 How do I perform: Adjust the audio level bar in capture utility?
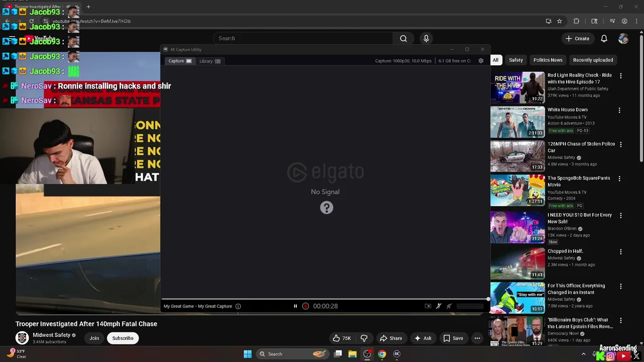470,306
